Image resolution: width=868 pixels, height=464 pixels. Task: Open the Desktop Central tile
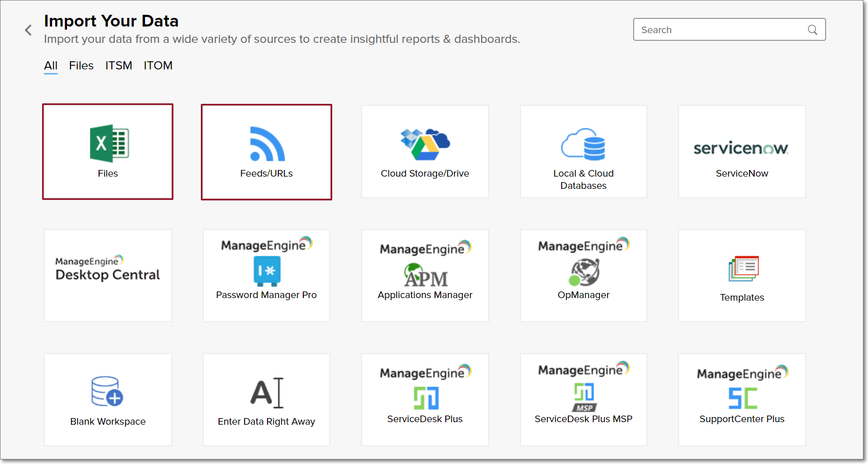pyautogui.click(x=108, y=275)
